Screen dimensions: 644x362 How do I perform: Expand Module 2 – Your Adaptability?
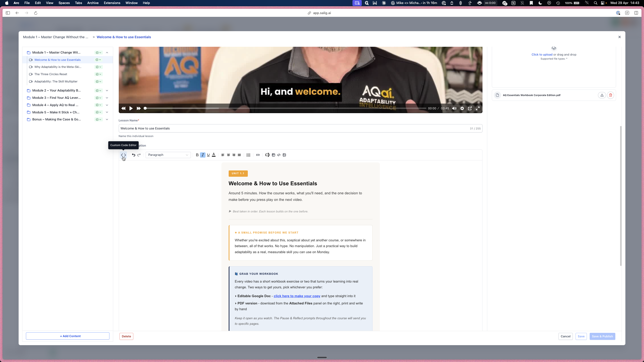107,90
